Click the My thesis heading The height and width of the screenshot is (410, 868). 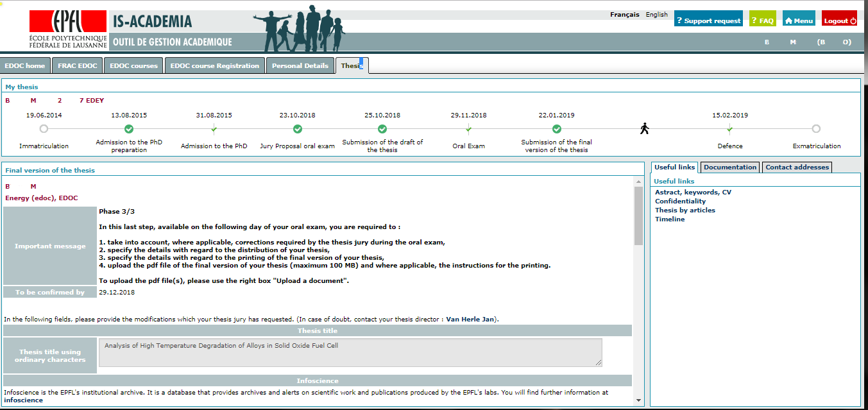(x=22, y=87)
